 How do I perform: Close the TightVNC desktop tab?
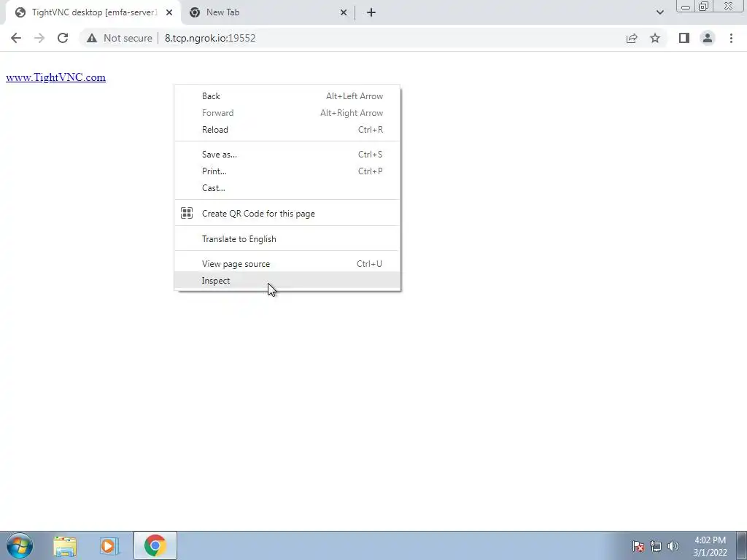click(x=169, y=12)
